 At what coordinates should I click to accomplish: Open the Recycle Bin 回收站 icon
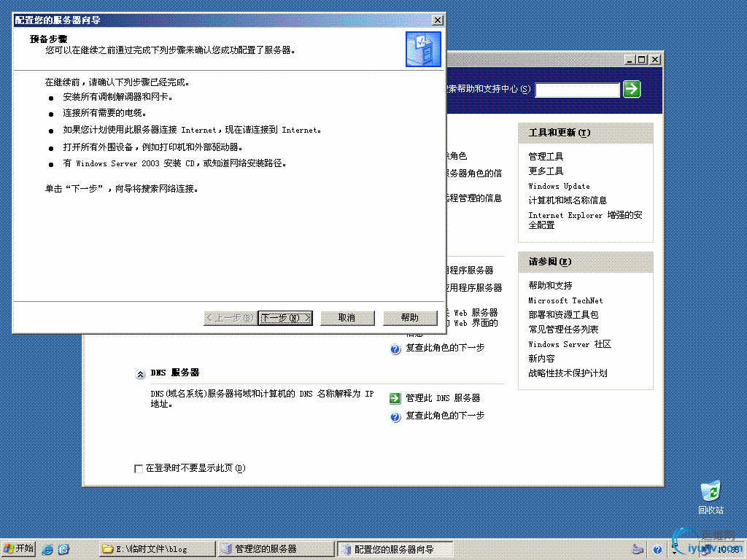[711, 497]
